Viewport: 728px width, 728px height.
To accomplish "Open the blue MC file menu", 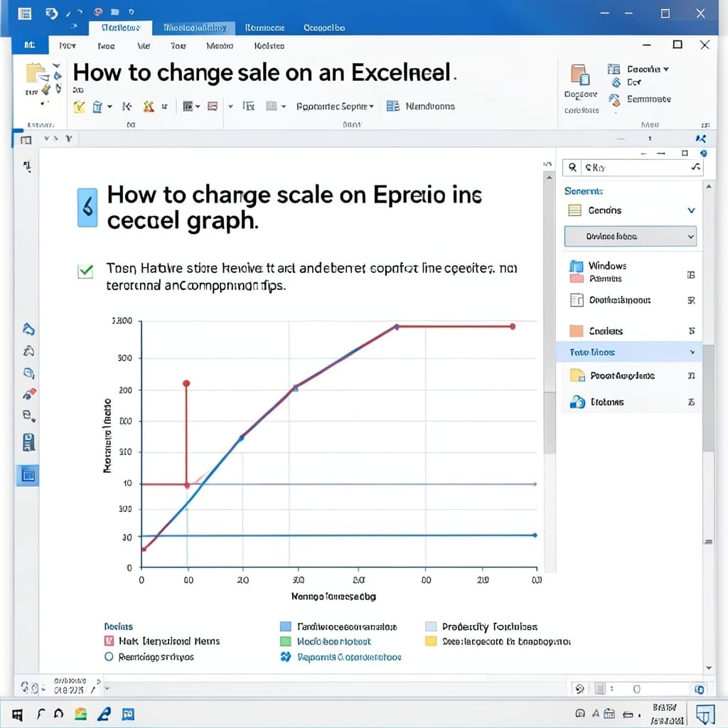I will (30, 45).
